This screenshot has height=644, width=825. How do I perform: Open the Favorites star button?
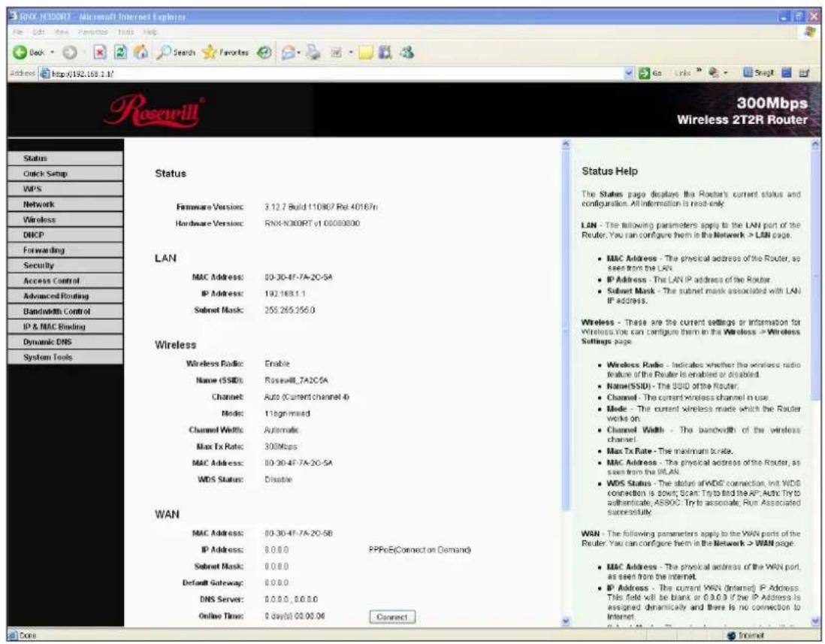tap(225, 52)
